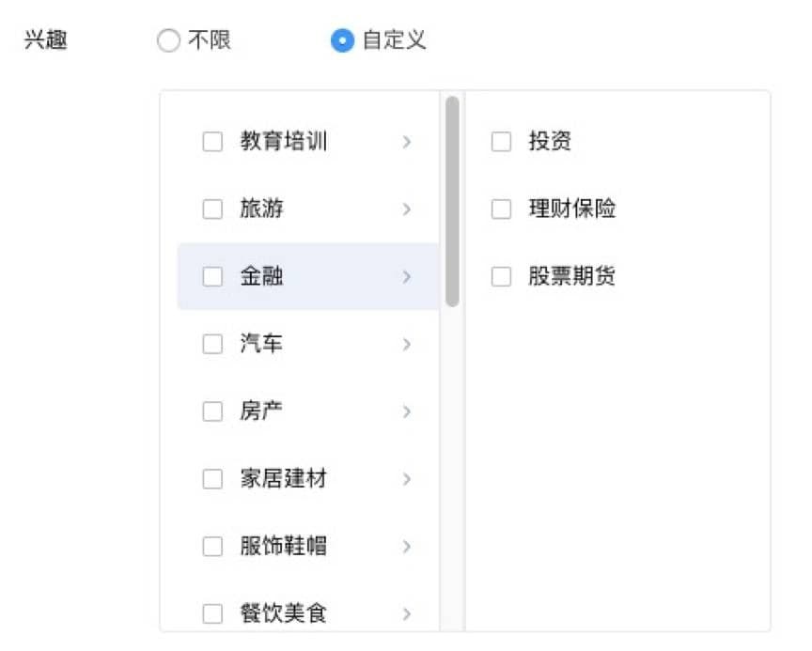Enable the 理财保险 checkbox

499,209
